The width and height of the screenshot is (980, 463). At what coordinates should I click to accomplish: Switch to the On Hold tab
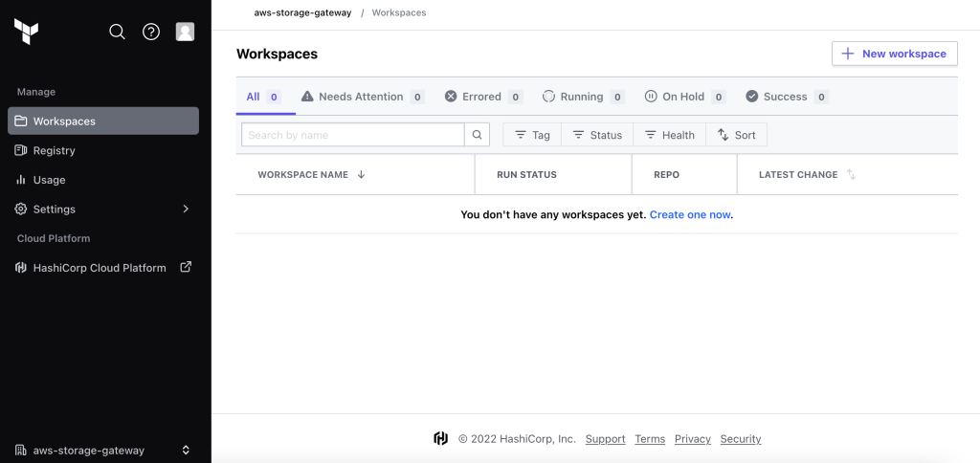click(685, 97)
